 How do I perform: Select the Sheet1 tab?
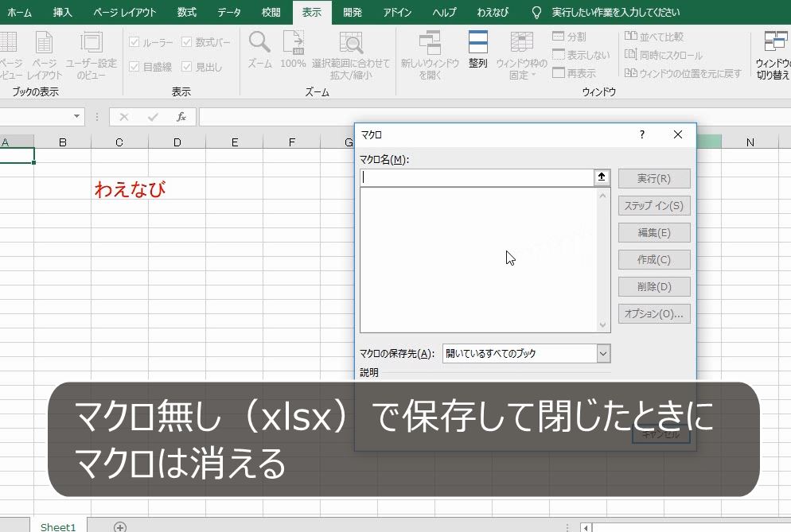[58, 526]
